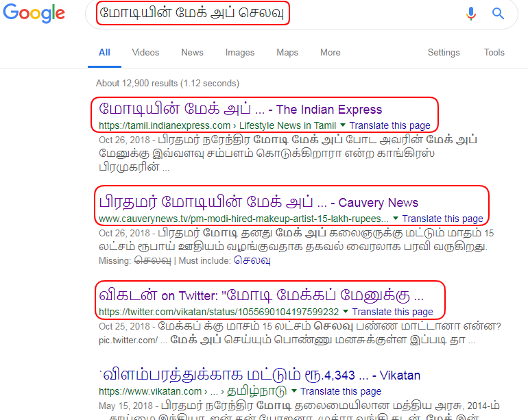
Task: Click the blue search magnifier icon
Action: tap(498, 14)
